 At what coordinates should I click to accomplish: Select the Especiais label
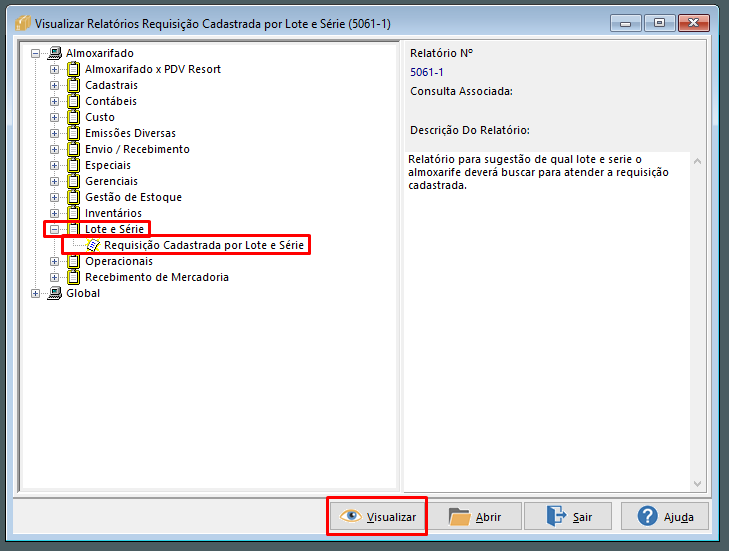(108, 165)
